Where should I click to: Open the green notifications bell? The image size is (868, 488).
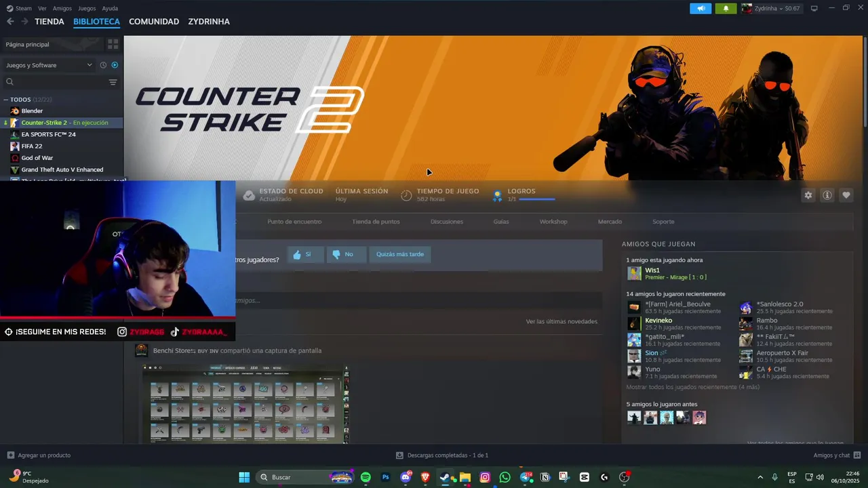click(x=726, y=8)
